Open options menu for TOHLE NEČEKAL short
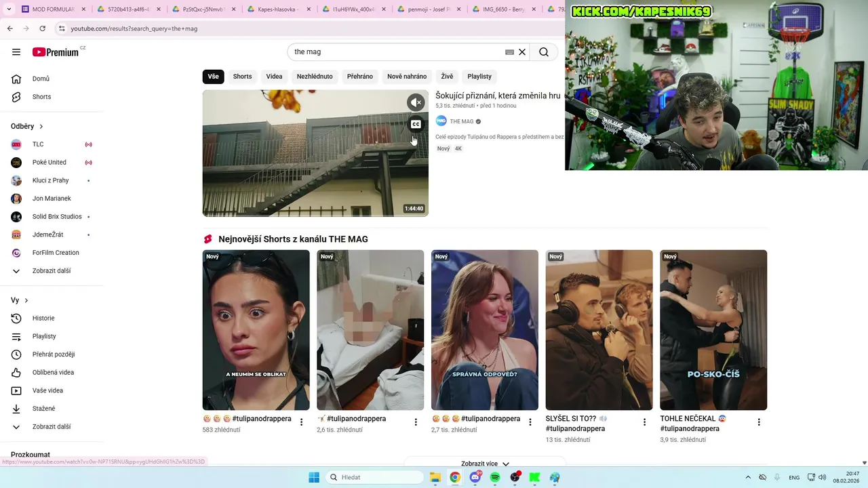The height and width of the screenshot is (488, 868). pyautogui.click(x=759, y=422)
